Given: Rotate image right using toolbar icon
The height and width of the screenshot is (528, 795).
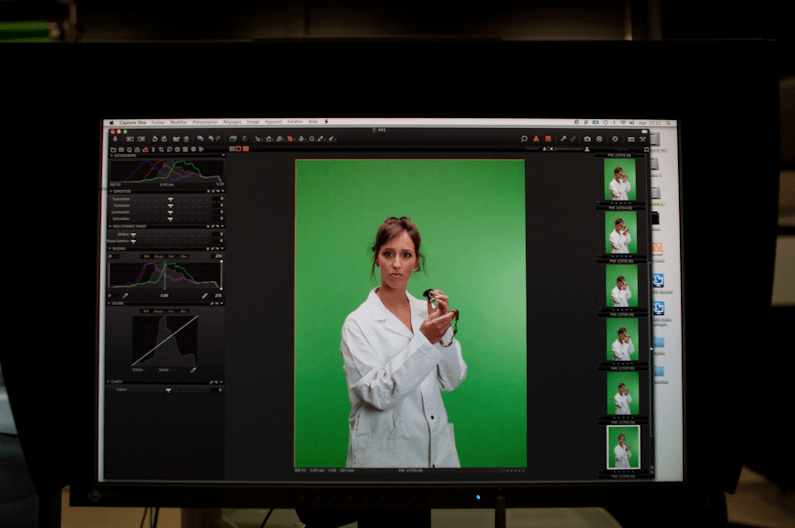Looking at the screenshot, I should coord(164,138).
